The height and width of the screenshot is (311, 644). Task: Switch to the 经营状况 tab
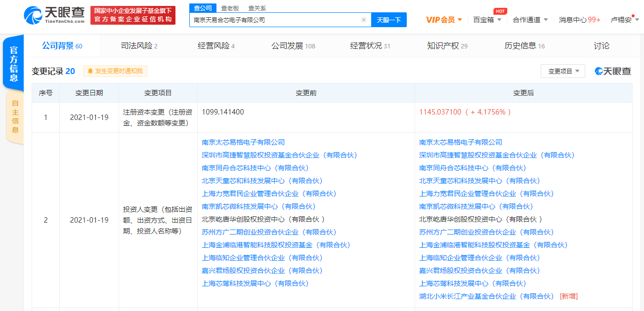370,46
